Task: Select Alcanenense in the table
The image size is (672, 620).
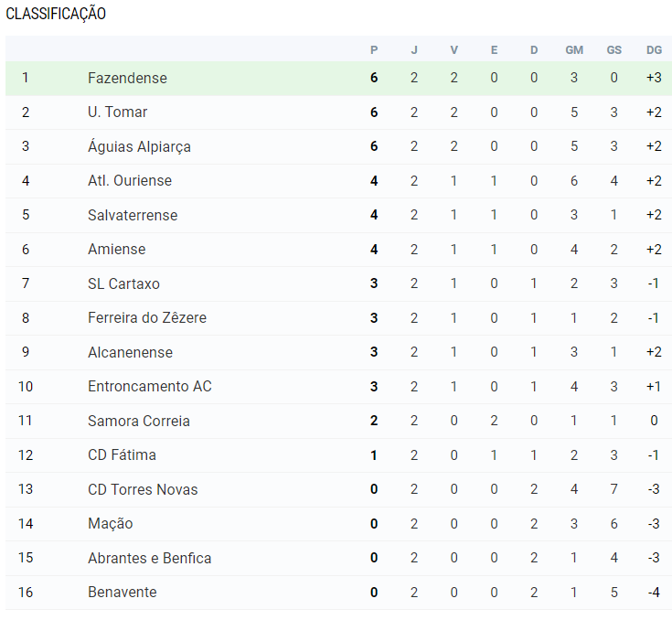Action: pyautogui.click(x=130, y=352)
